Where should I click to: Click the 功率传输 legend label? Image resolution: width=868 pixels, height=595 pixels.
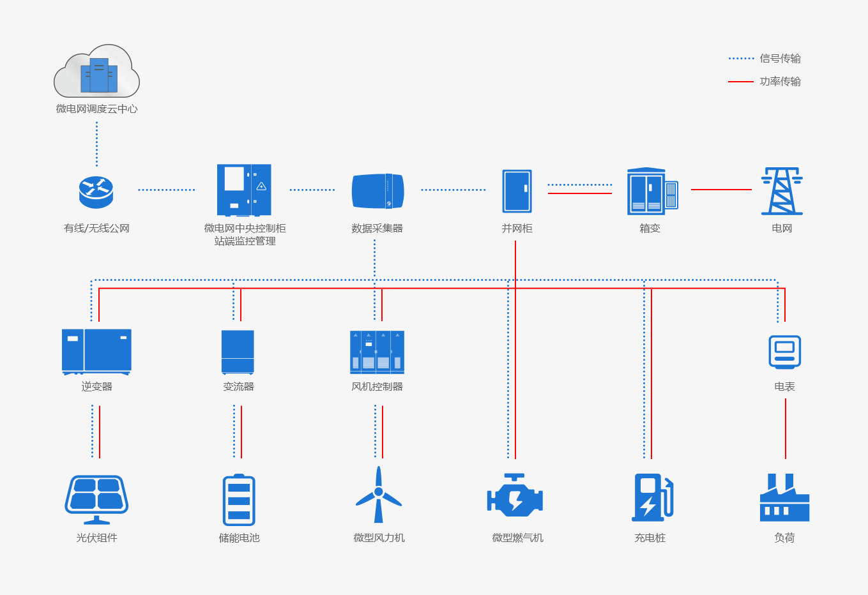click(x=780, y=82)
